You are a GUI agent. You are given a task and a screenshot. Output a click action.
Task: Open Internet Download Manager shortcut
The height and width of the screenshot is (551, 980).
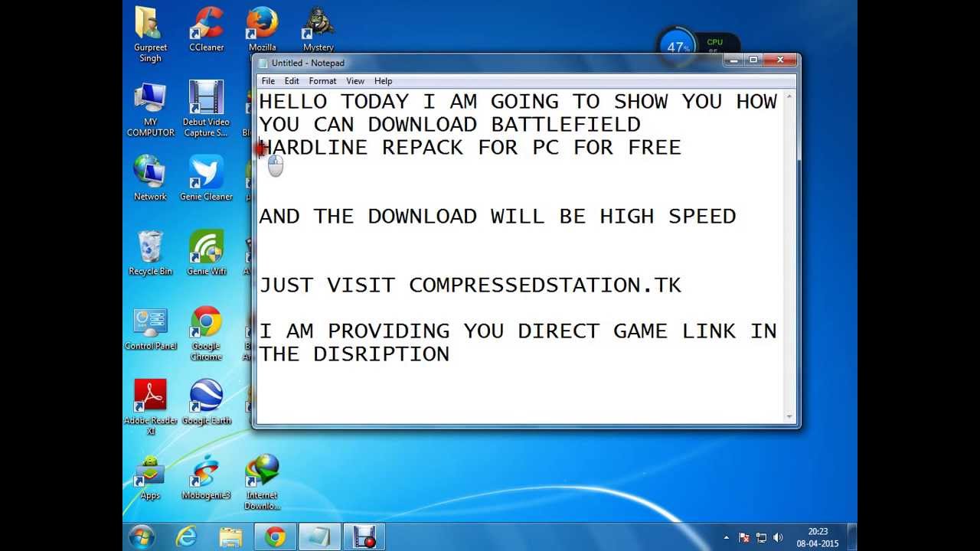click(x=262, y=482)
